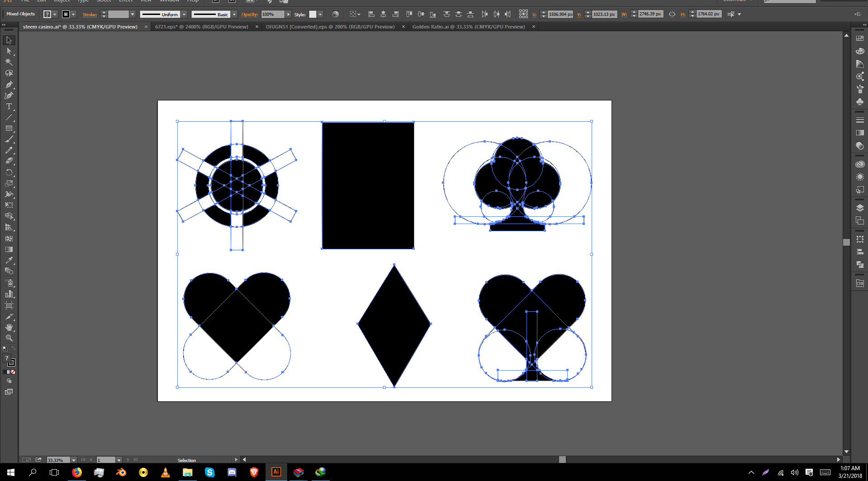This screenshot has height=481, width=868.
Task: Select the Eyedropper tool
Action: 9,260
